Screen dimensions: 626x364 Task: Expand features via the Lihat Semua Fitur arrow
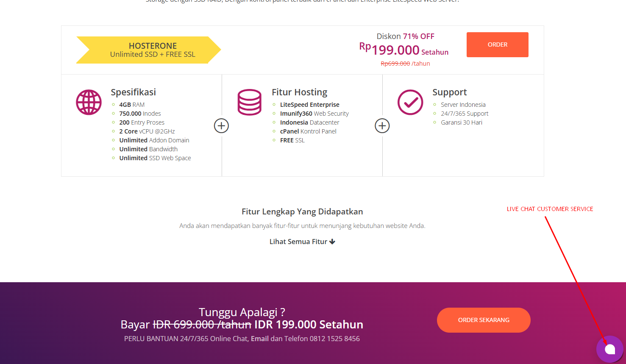pos(332,242)
